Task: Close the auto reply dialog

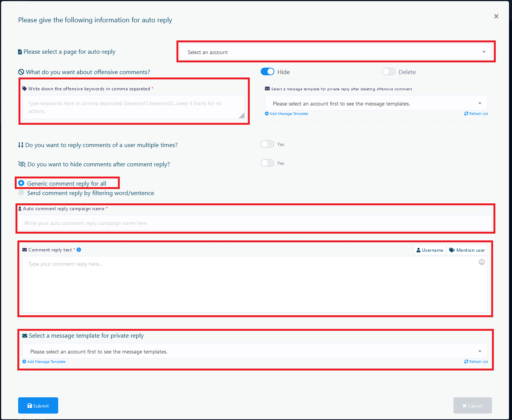Action: (x=496, y=16)
